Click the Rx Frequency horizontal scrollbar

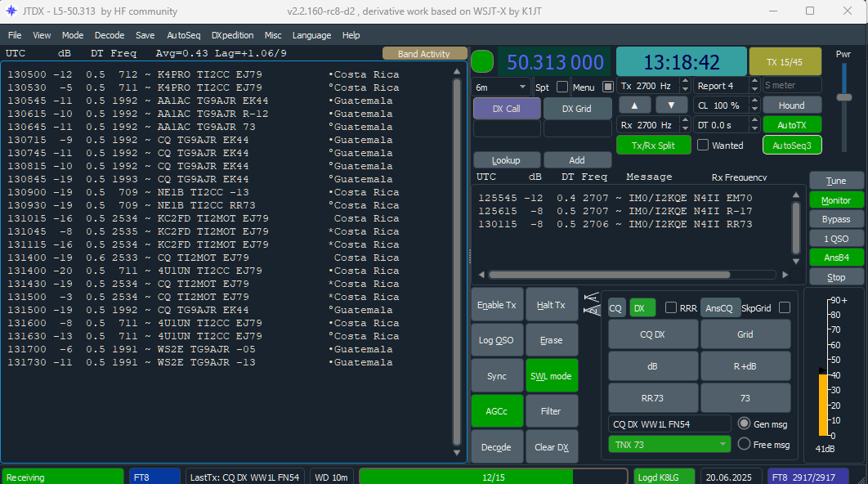[x=610, y=275]
